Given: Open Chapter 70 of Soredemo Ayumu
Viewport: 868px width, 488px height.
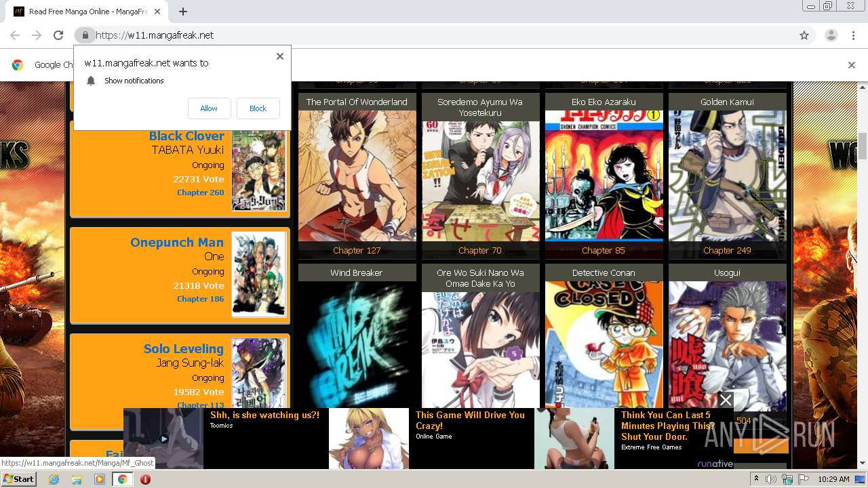Looking at the screenshot, I should click(x=480, y=250).
